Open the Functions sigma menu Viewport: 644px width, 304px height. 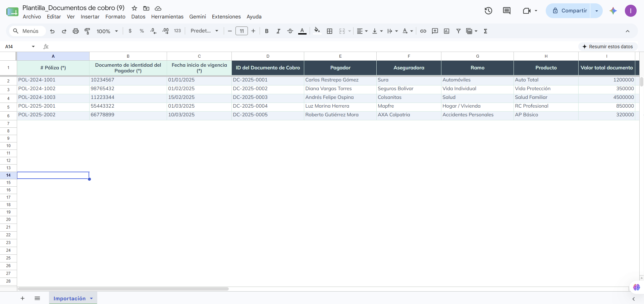[x=485, y=31]
